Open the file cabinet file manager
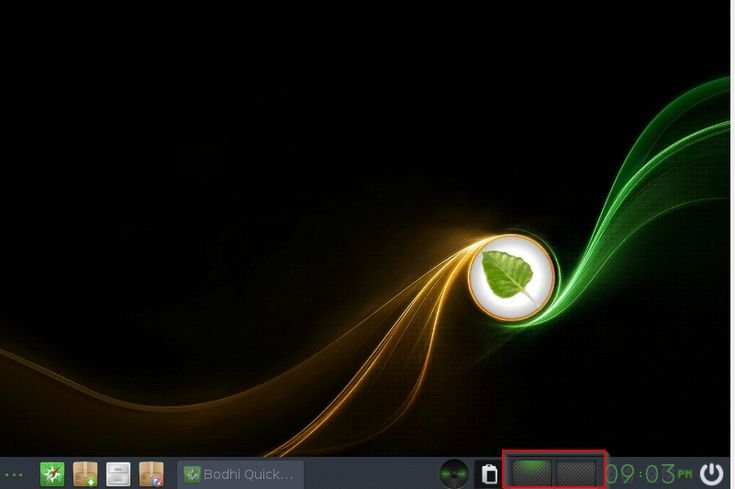 119,473
